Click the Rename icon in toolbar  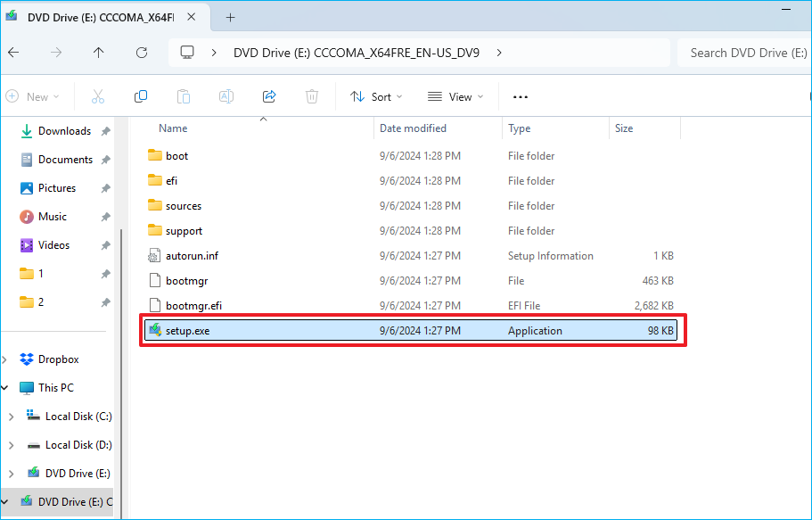(x=226, y=96)
